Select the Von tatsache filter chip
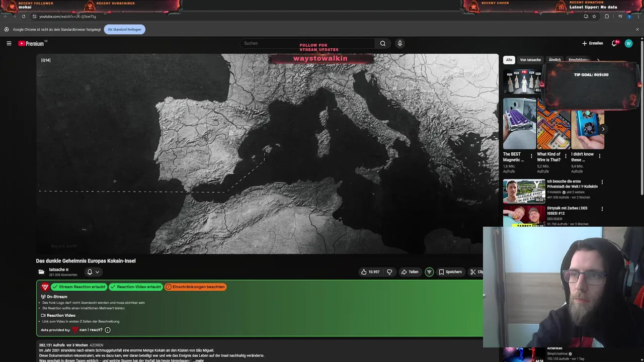Screen dimensions: 644x362 [530, 60]
